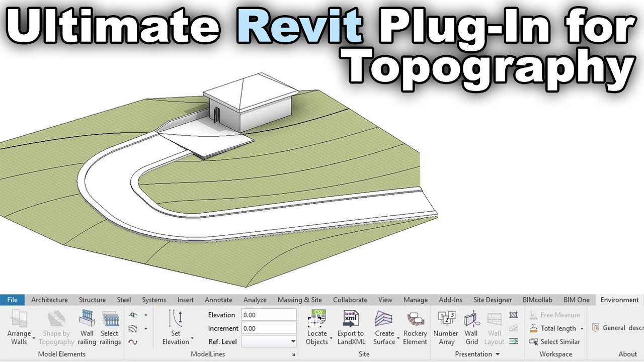
Task: Open the File menu
Action: click(x=12, y=300)
